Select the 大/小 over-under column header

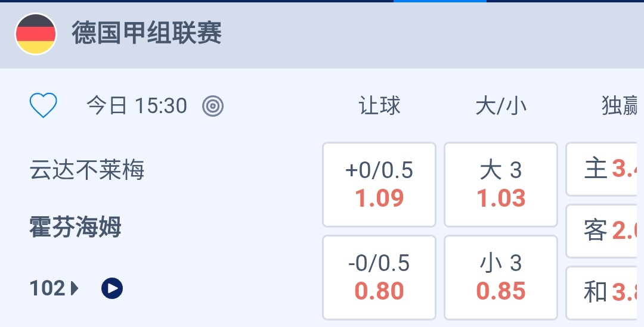click(x=501, y=106)
